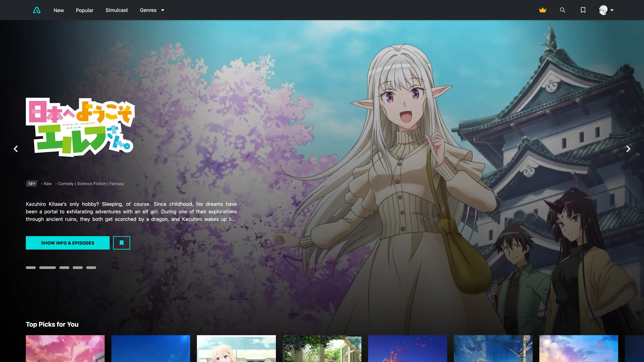Open the blonde girl thumbnail in Top Picks

(236, 349)
